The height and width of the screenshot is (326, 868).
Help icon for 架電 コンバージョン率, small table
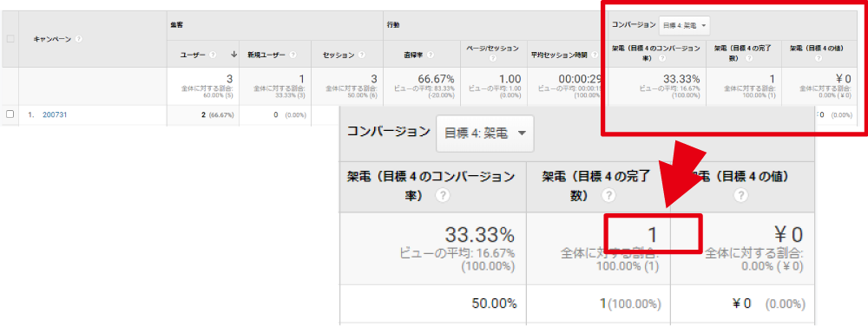pos(662,58)
